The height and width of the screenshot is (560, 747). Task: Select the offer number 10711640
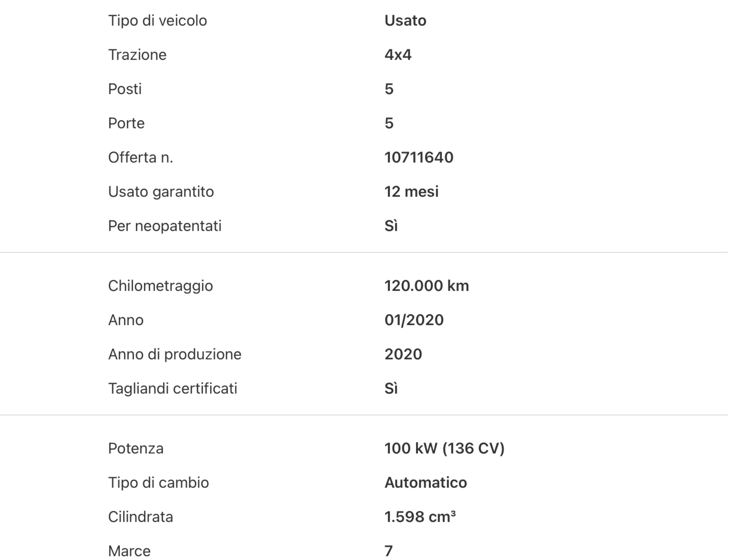tap(419, 158)
